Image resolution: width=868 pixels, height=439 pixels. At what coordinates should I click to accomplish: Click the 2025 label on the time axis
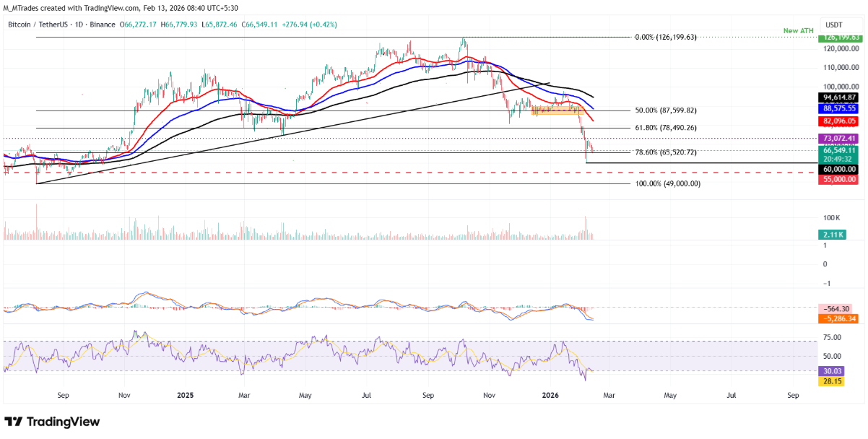click(x=185, y=396)
